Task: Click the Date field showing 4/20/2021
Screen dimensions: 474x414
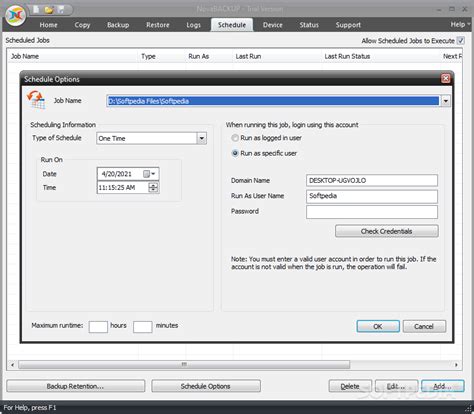Action: click(128, 174)
